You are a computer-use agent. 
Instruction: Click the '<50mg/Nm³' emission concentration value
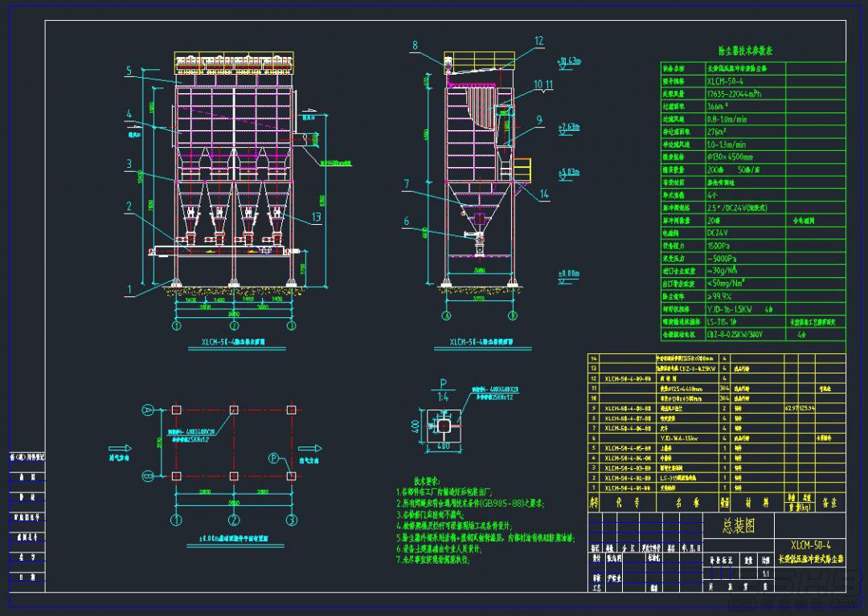[x=726, y=284]
